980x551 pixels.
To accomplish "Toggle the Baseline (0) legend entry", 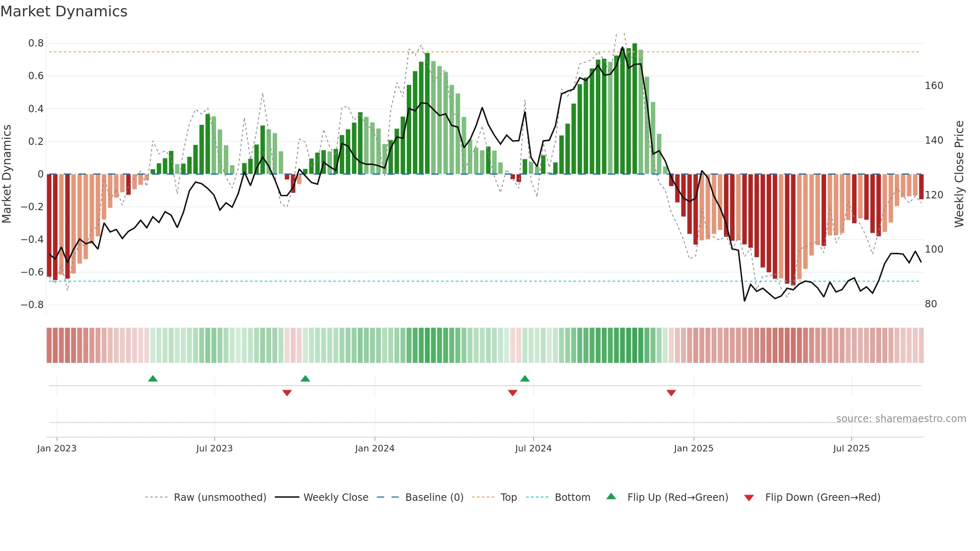I will [420, 497].
